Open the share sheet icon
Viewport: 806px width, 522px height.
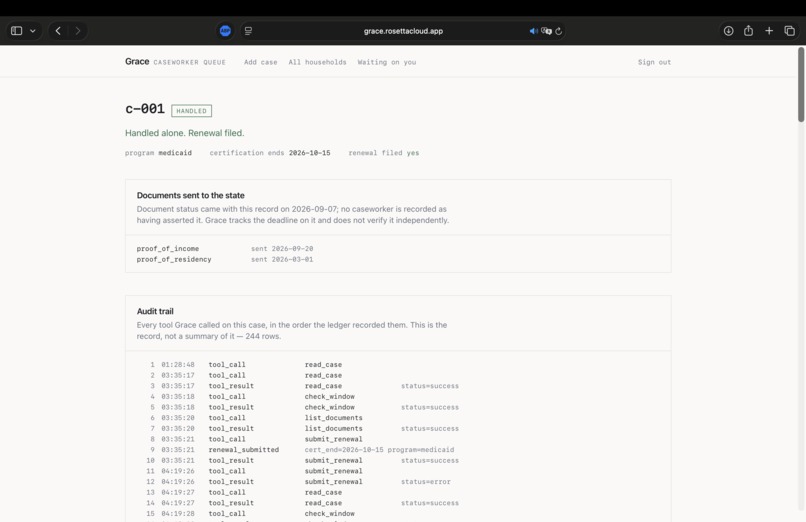pos(748,31)
